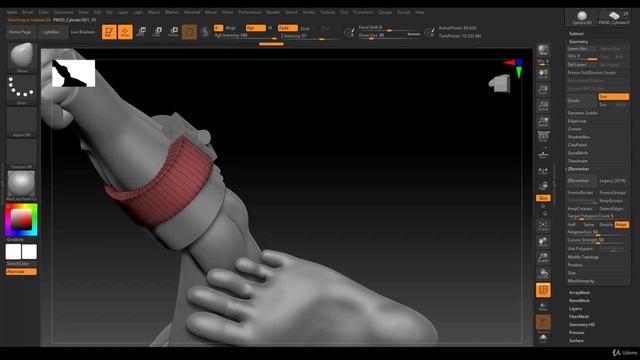Click the Zoom3D view icon
The image size is (640, 360).
pyautogui.click(x=543, y=258)
